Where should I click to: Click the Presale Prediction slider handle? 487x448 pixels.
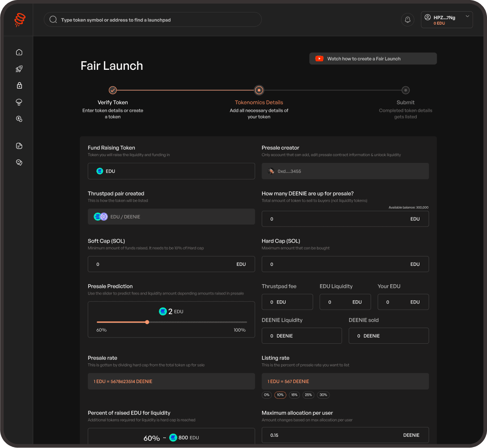pyautogui.click(x=147, y=322)
